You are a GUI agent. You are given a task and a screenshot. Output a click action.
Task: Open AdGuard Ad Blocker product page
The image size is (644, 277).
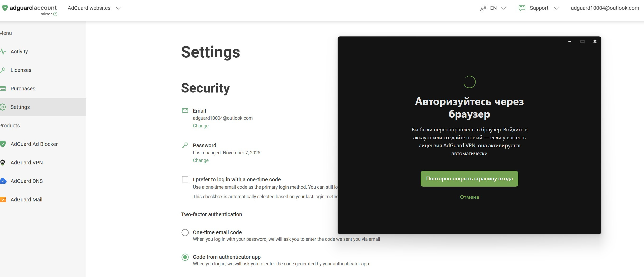43,144
